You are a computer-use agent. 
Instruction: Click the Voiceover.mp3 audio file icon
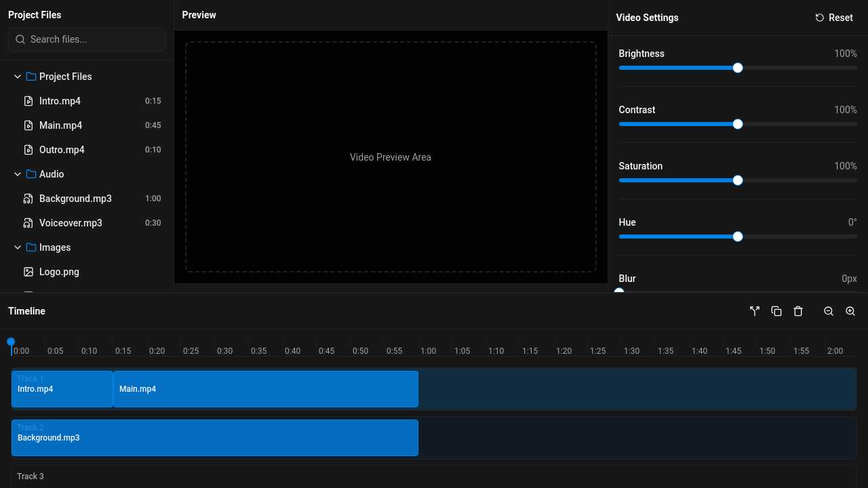[x=28, y=223]
